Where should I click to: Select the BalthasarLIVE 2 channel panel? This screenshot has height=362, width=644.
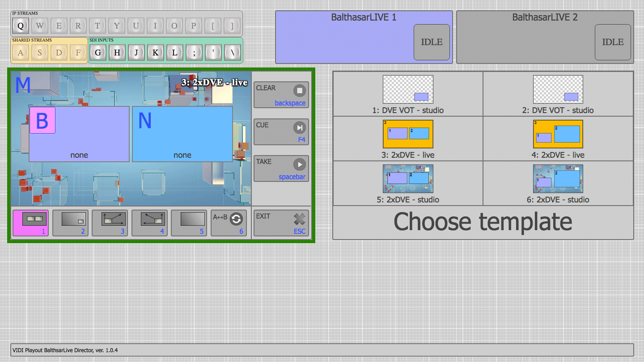545,37
